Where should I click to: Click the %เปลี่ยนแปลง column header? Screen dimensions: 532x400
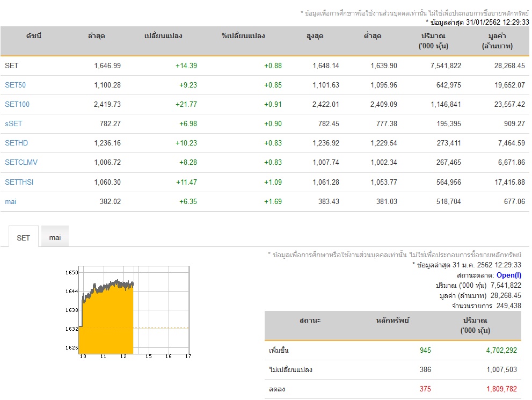click(243, 35)
